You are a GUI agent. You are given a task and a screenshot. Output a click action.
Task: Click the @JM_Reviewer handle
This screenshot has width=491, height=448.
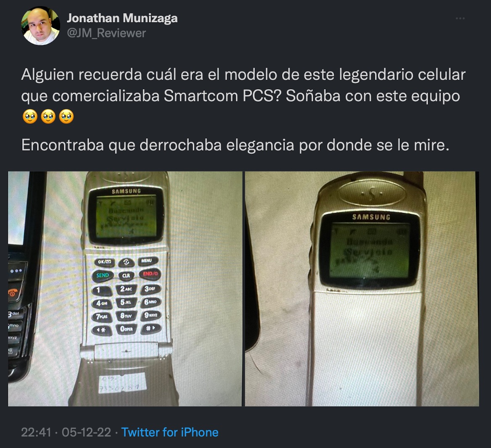(106, 33)
